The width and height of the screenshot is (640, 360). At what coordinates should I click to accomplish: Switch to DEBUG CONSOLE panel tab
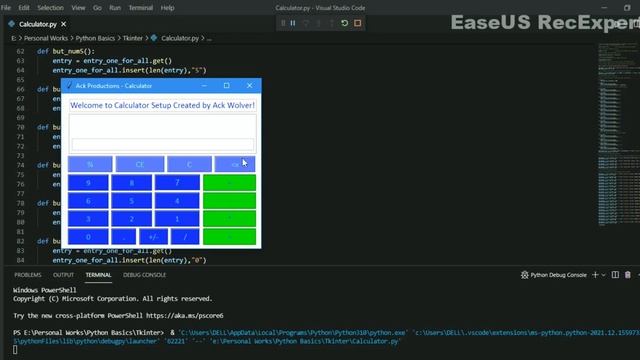point(144,275)
